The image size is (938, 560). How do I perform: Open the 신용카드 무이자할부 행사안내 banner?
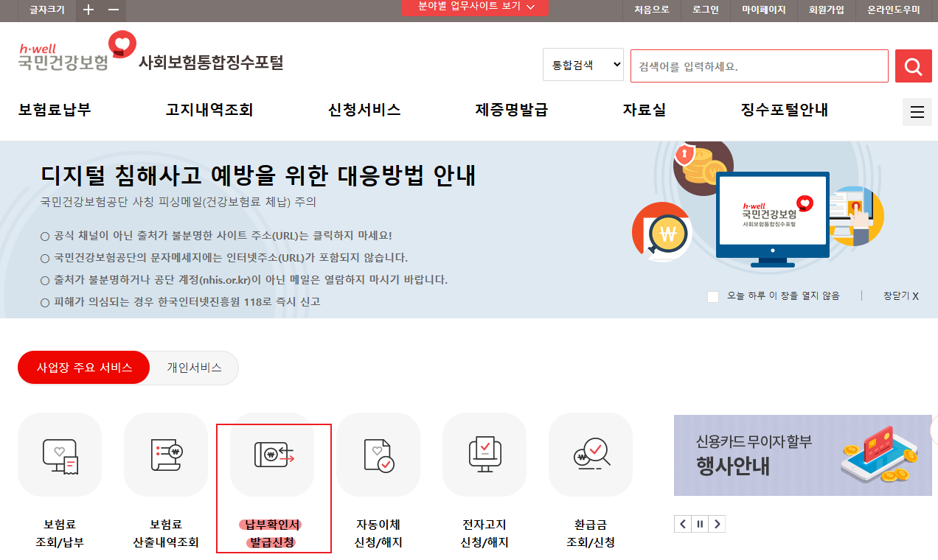(x=803, y=455)
